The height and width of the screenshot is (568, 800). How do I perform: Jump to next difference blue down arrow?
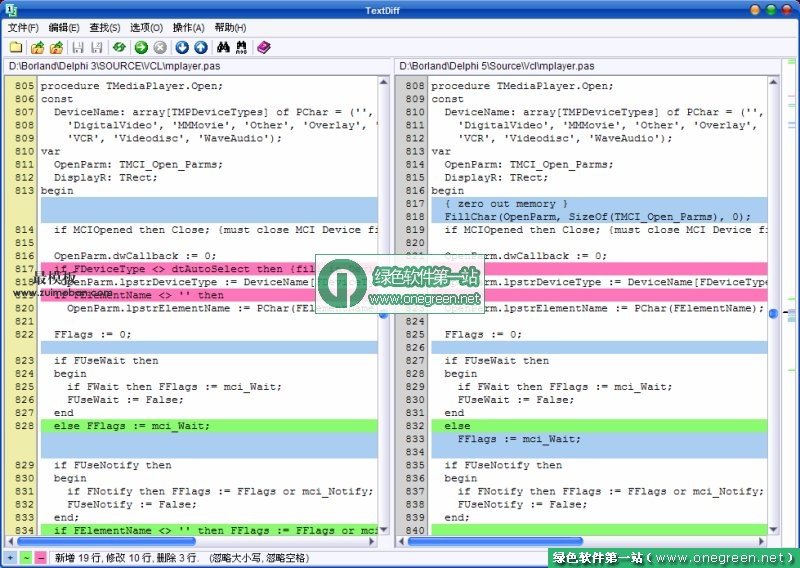click(182, 47)
